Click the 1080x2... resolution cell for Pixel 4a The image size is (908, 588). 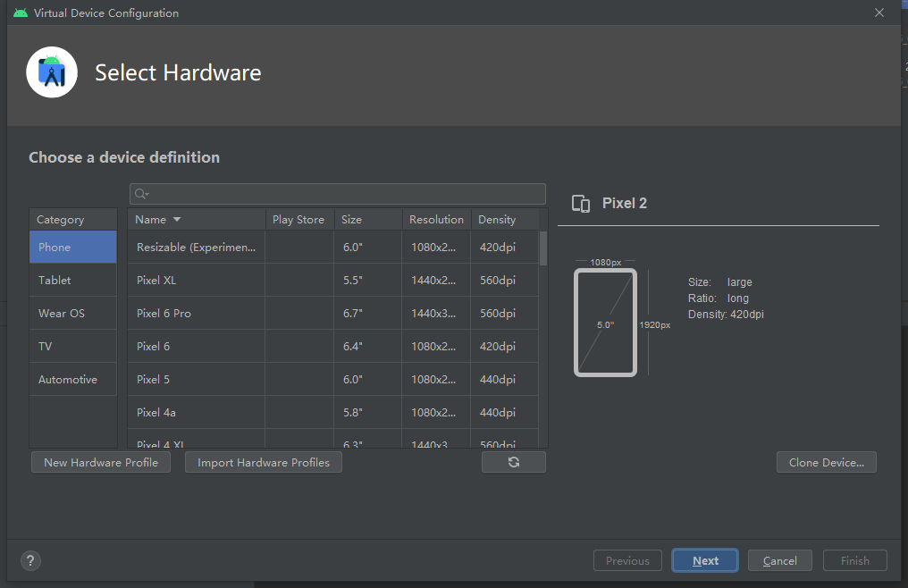click(x=436, y=412)
